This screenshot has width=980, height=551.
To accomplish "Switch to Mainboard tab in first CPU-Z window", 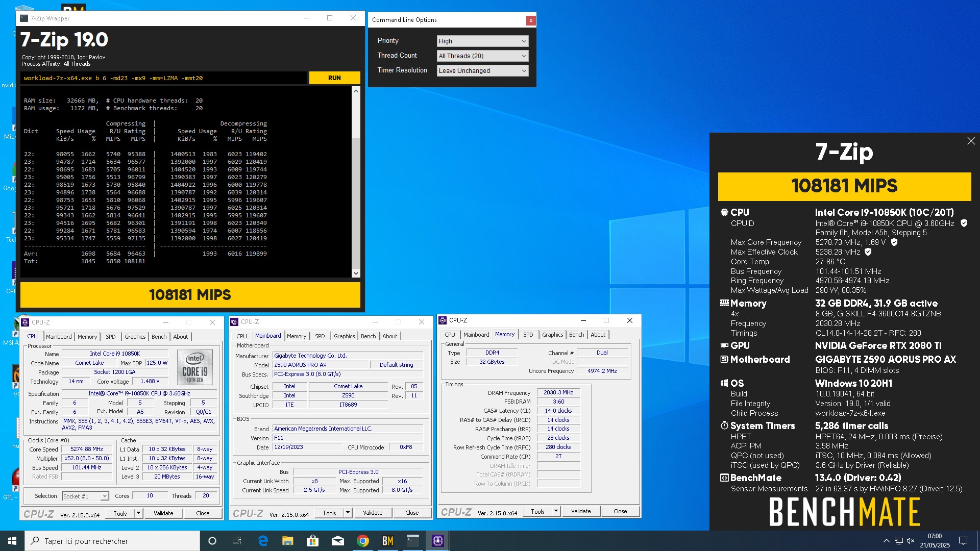I will (59, 337).
